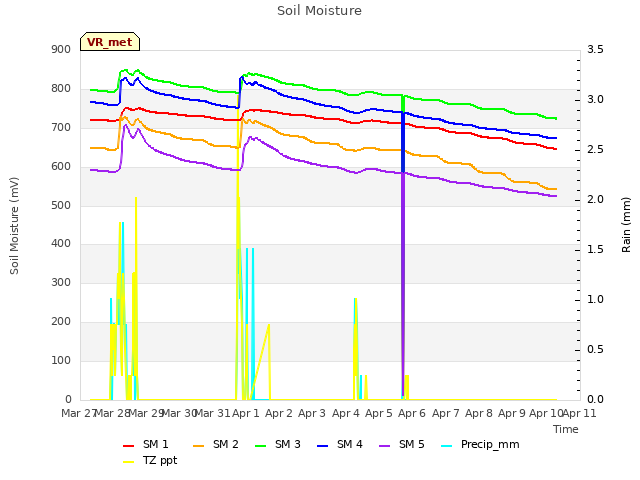Select the Precip_mm legend label

490,445
